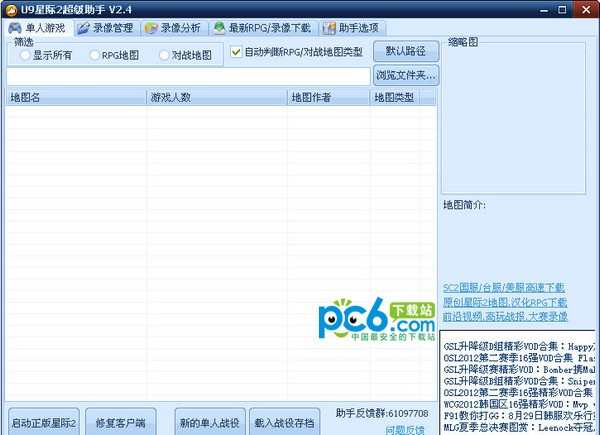
Task: Select the 对战地图 filter option
Action: click(185, 55)
